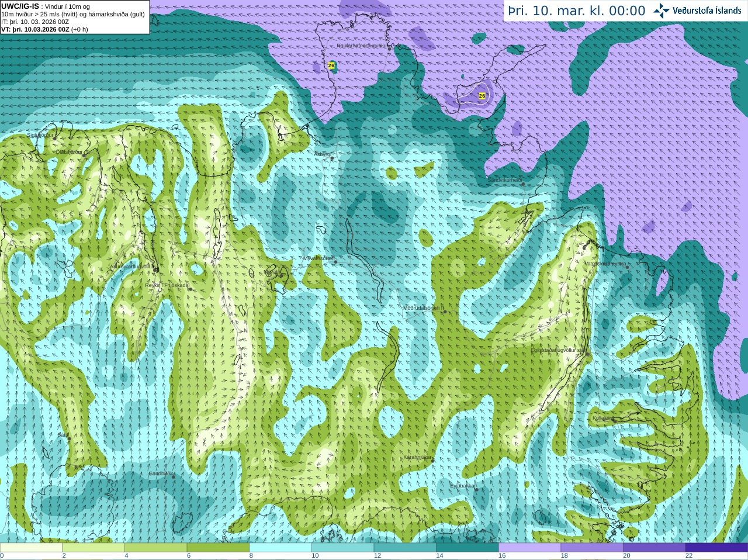Viewport: 748px width, 560px height.
Task: Click the '10m hviður > 25 m/s' legend line
Action: [x=73, y=14]
